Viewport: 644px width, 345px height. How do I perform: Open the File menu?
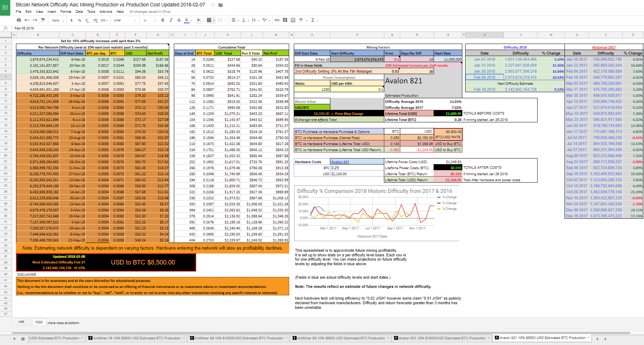click(18, 12)
